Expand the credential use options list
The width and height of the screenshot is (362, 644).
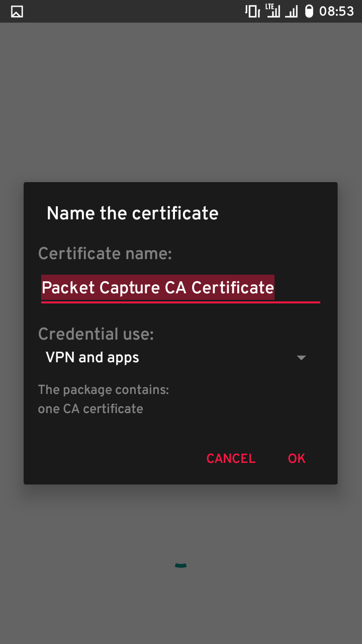[301, 357]
